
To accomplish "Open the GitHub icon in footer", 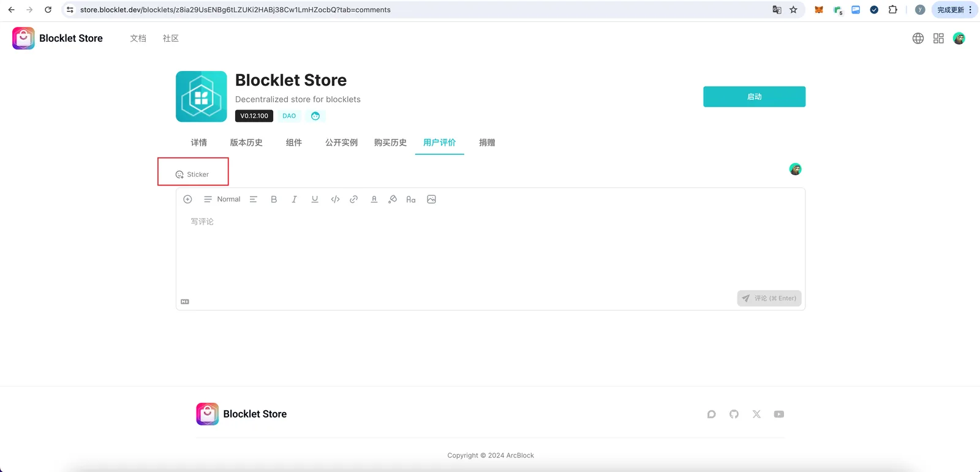I will point(734,414).
